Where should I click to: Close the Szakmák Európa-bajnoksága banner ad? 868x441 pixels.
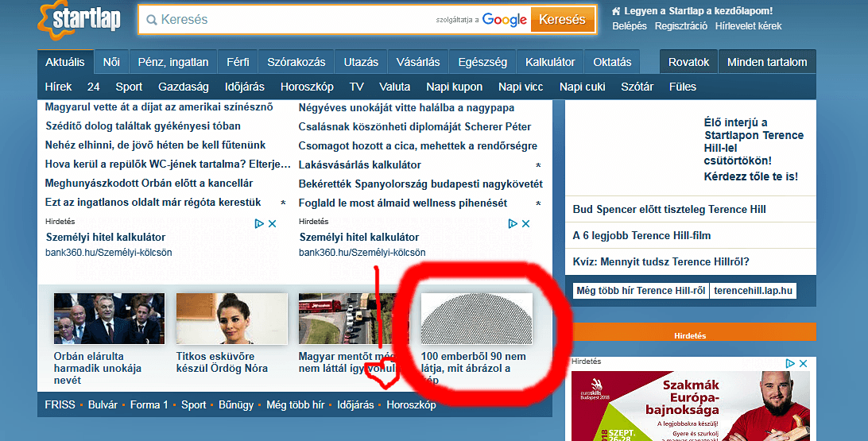[804, 363]
